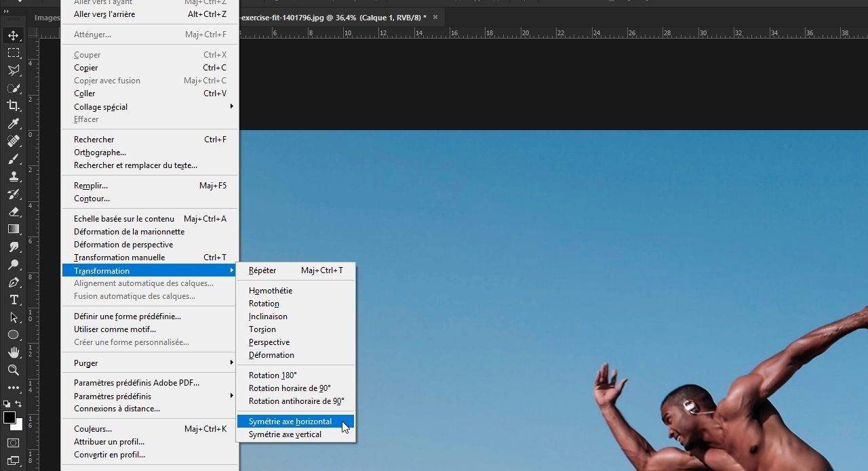Choose Symétrie axe vertical
Screen dimensions: 868x471
(x=296, y=434)
